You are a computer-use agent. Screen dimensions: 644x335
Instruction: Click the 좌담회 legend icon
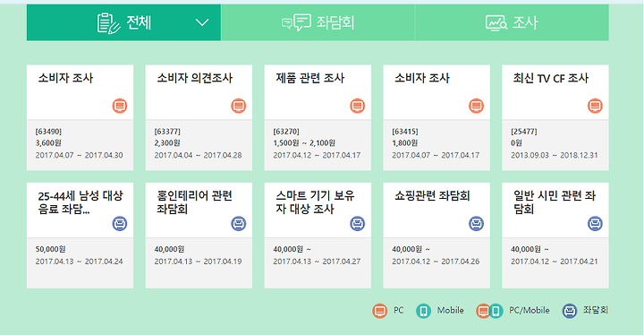[570, 311]
